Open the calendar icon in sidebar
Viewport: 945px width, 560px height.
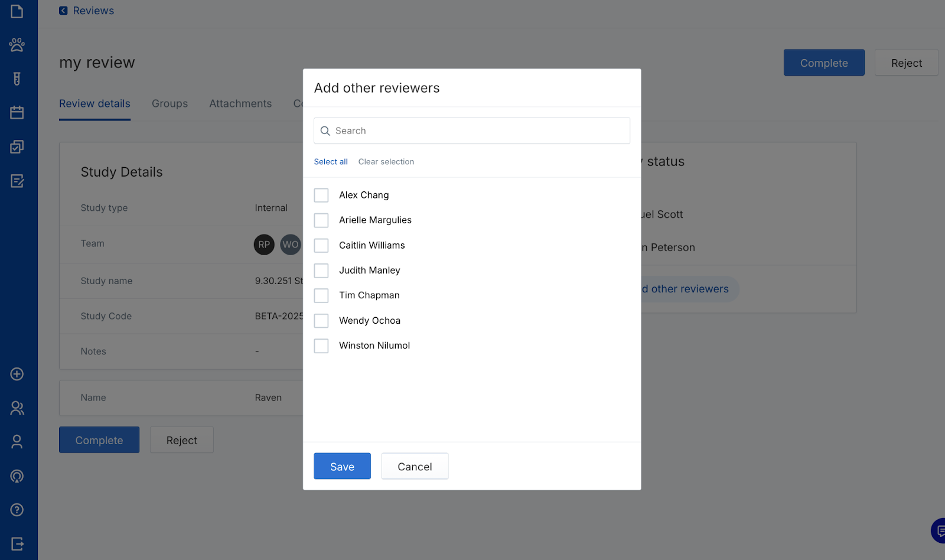17,112
